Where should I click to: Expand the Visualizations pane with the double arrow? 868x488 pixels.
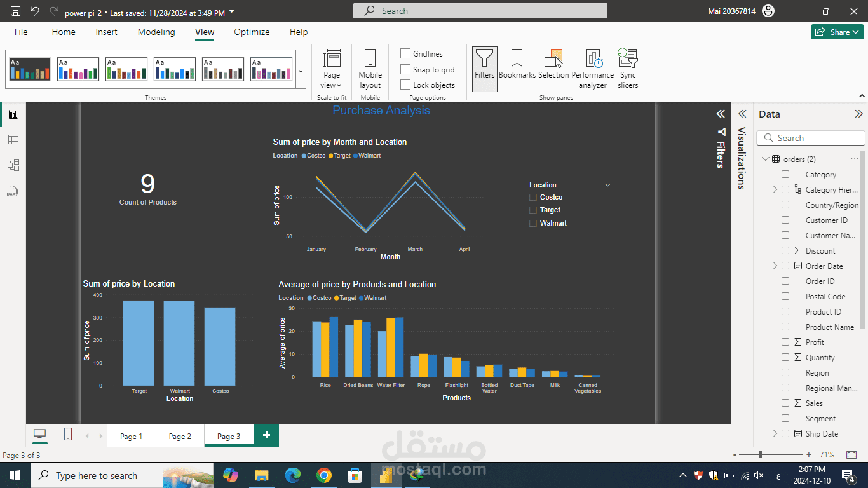tap(742, 114)
